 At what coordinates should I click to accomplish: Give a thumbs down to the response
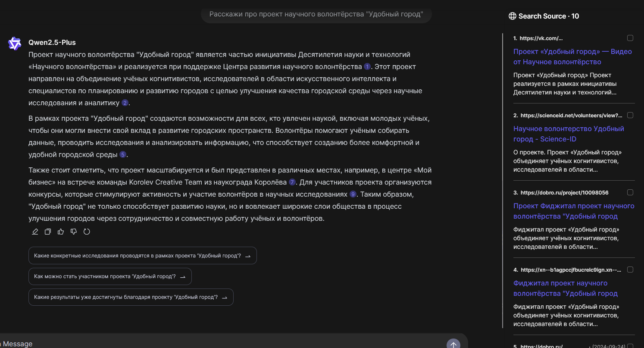pyautogui.click(x=73, y=232)
